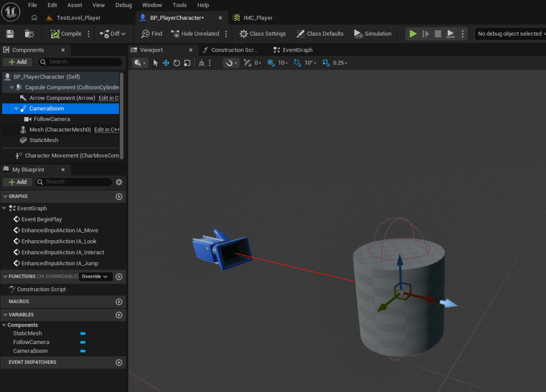Click the Browse to asset icon

(x=29, y=34)
